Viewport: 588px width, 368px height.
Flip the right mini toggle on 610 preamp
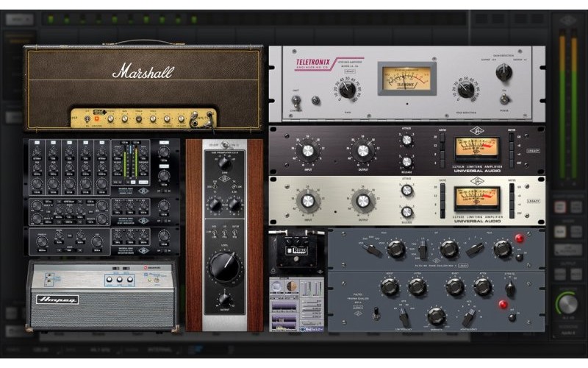click(234, 234)
